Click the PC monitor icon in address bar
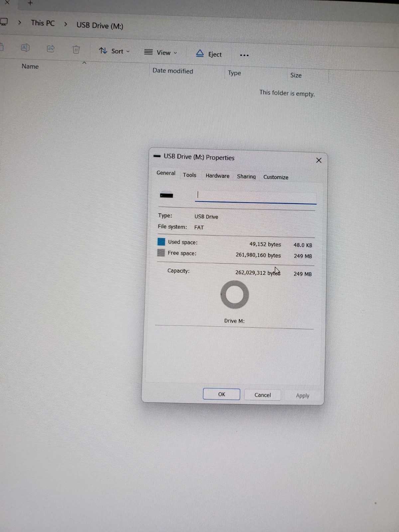The image size is (399, 532). click(4, 22)
